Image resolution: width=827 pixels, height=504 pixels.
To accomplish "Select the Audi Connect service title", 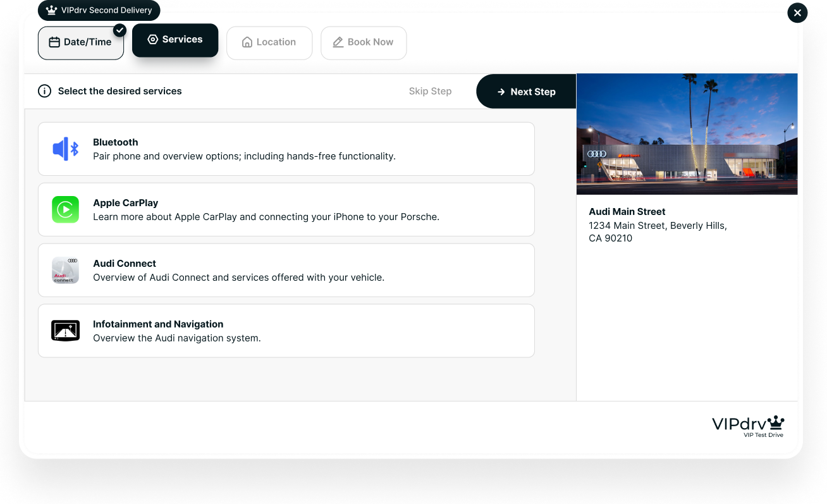I will tap(125, 264).
